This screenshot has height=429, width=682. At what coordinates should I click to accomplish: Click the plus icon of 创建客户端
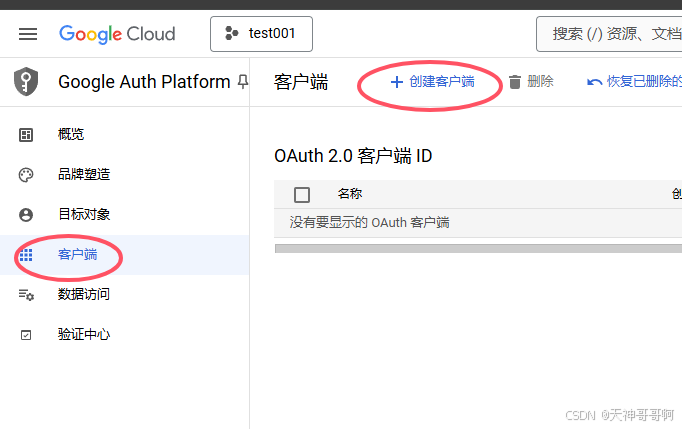[x=396, y=82]
